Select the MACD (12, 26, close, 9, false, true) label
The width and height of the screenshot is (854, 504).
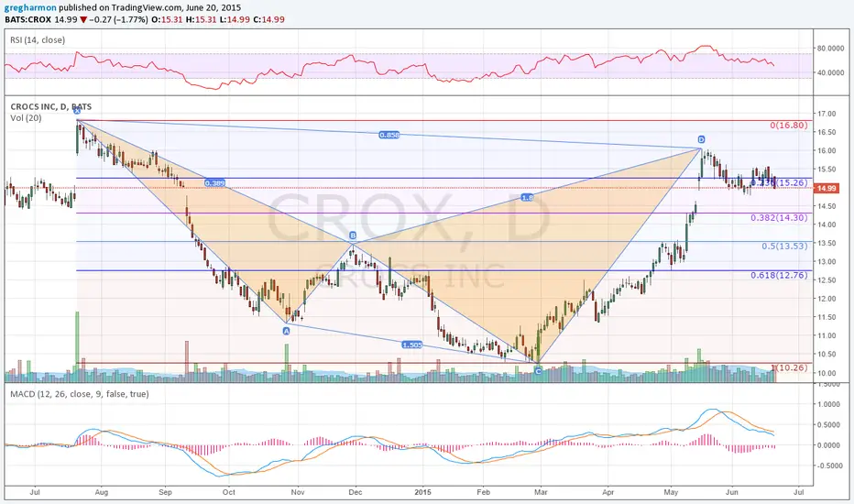pos(80,393)
